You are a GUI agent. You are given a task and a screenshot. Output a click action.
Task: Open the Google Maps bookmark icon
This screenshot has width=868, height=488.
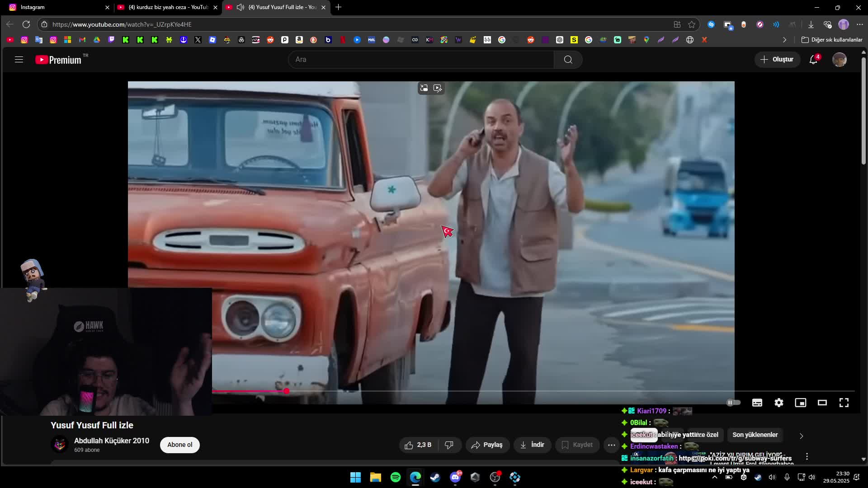point(646,40)
